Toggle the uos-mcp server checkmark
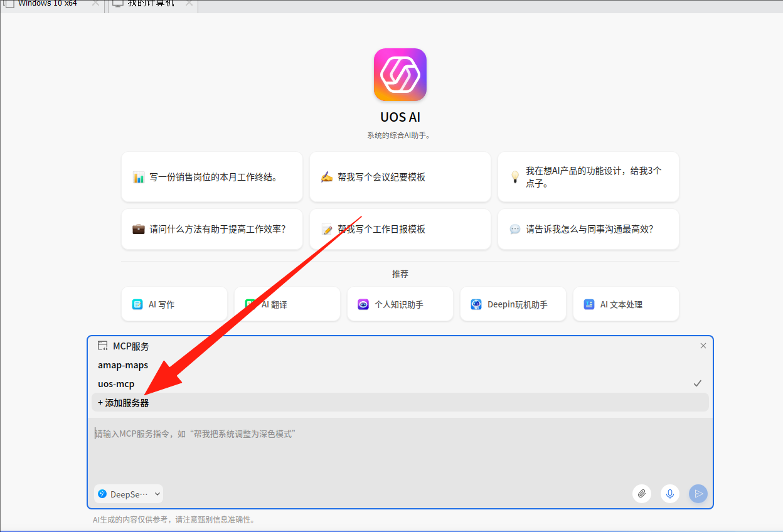Viewport: 783px width, 532px height. pos(698,383)
